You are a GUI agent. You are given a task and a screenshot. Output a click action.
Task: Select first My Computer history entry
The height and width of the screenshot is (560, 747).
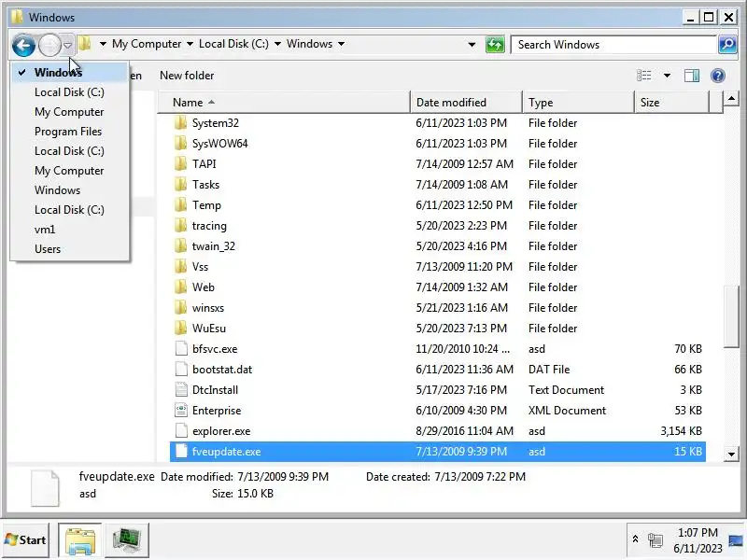[x=69, y=112]
